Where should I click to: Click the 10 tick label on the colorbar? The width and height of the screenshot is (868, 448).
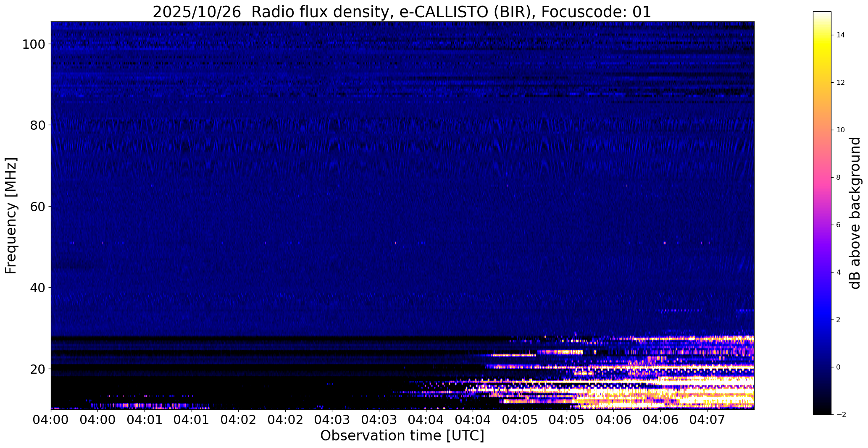841,130
